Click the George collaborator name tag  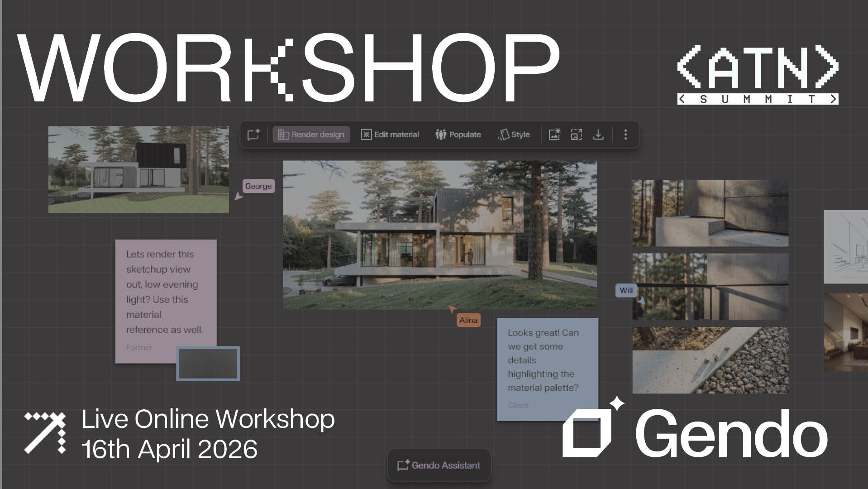coord(258,186)
